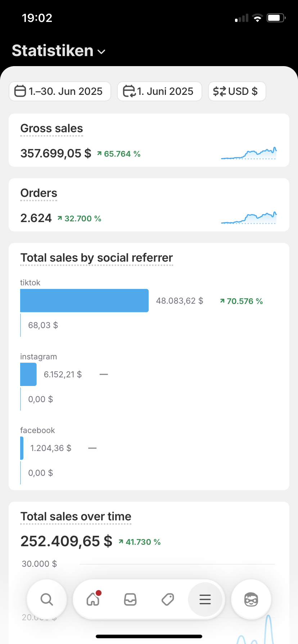The width and height of the screenshot is (298, 644).
Task: Tap the search magnifier icon
Action: [x=47, y=599]
